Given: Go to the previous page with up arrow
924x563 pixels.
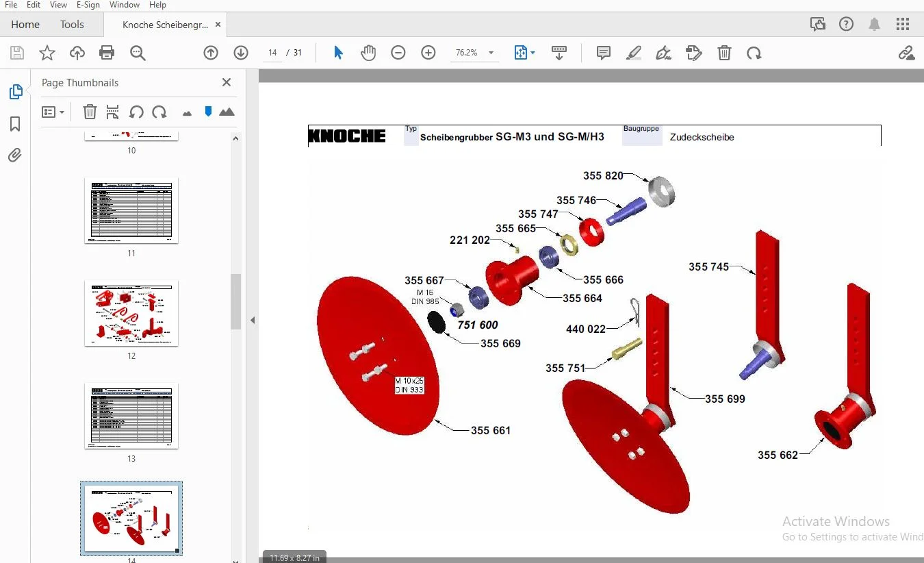Looking at the screenshot, I should [x=211, y=53].
